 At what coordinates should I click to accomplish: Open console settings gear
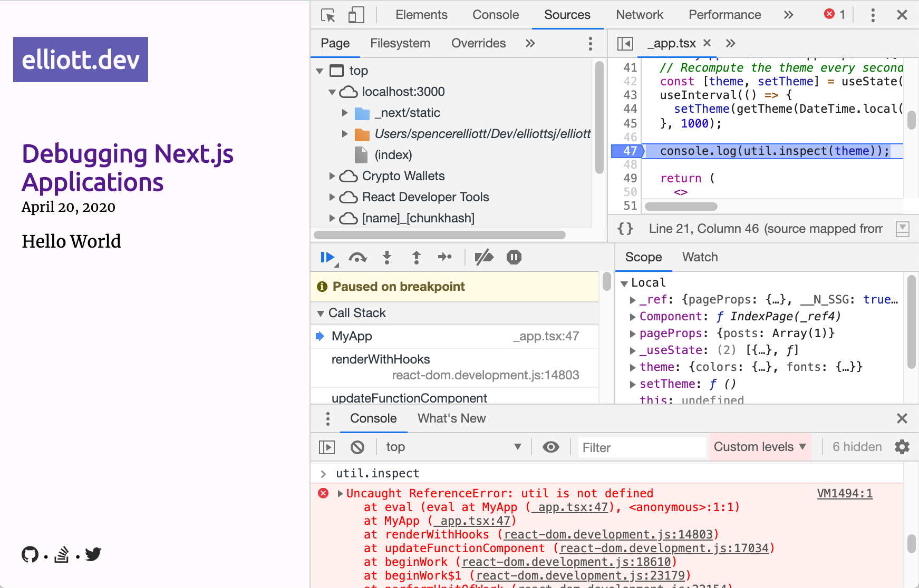[x=902, y=447]
